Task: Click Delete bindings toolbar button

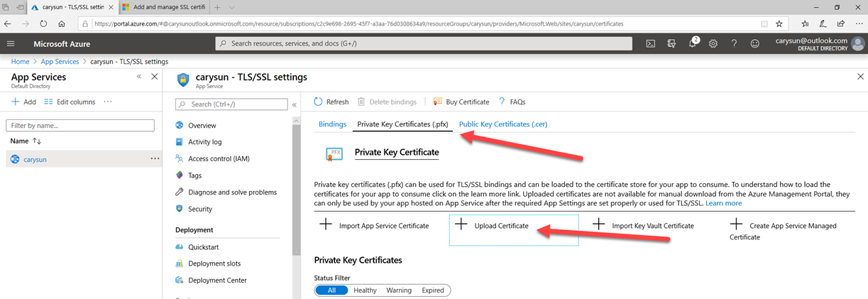Action: (387, 102)
